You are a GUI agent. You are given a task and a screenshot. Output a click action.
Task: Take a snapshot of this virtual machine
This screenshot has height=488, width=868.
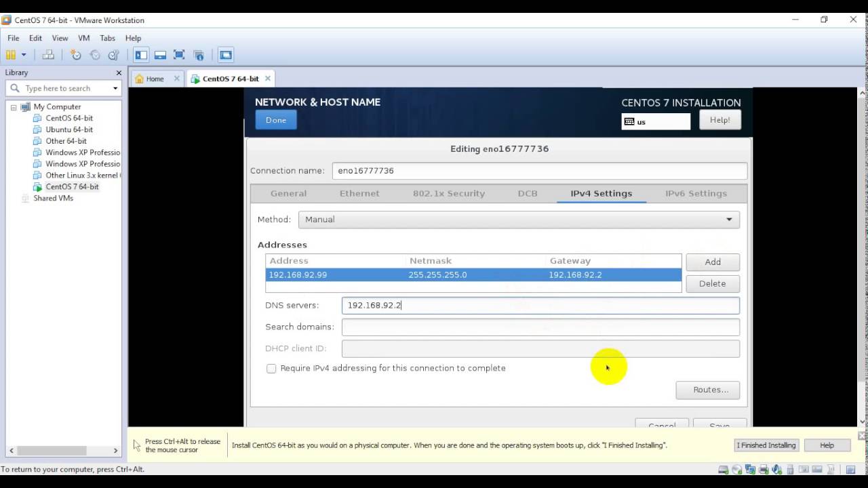[76, 55]
